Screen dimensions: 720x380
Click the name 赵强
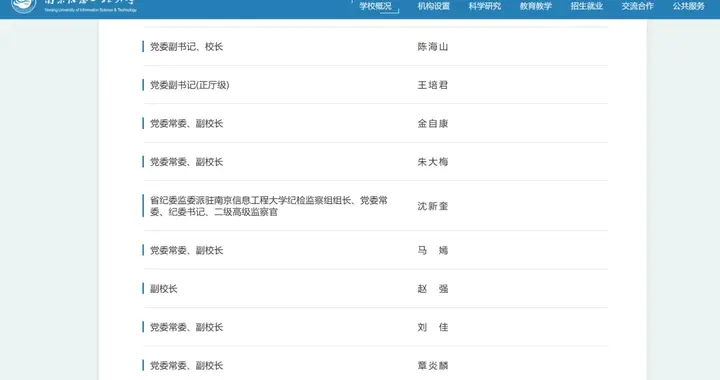pos(433,289)
